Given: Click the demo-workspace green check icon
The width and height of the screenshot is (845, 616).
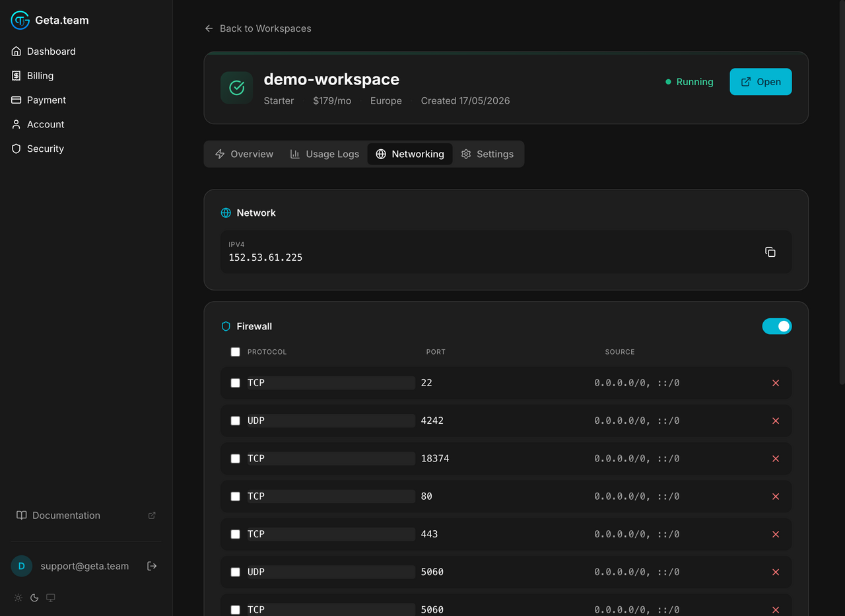Looking at the screenshot, I should [236, 88].
